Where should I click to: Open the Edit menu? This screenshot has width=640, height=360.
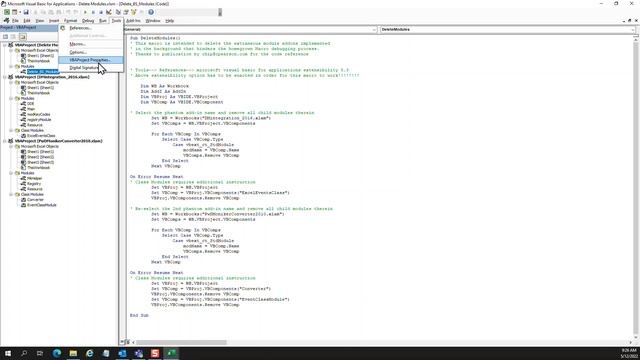pyautogui.click(x=27, y=21)
